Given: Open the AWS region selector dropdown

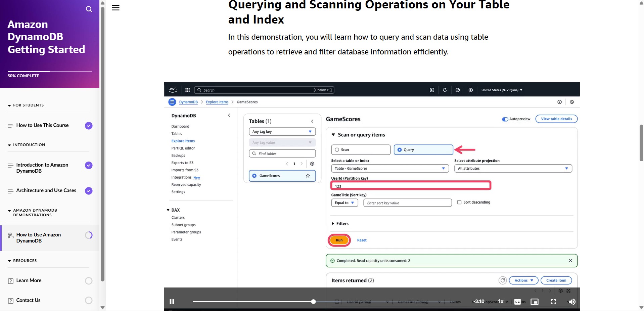Looking at the screenshot, I should [x=502, y=90].
